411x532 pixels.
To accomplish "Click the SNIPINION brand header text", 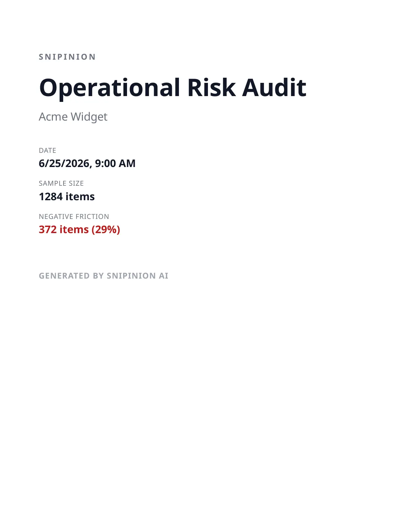I will tap(67, 57).
